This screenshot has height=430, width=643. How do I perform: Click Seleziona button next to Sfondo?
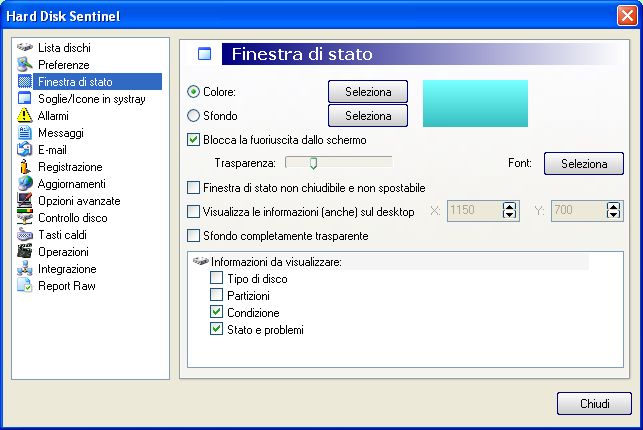tap(368, 116)
